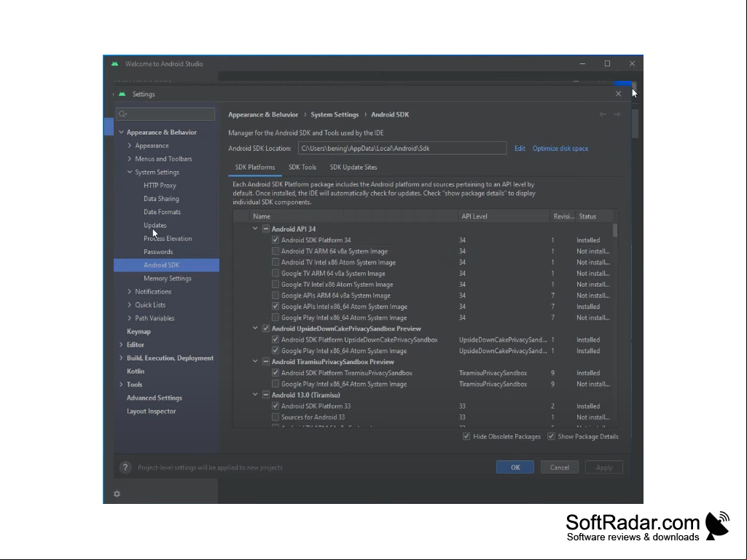This screenshot has width=747, height=560.
Task: Expand the Path Variables node
Action: pyautogui.click(x=130, y=318)
